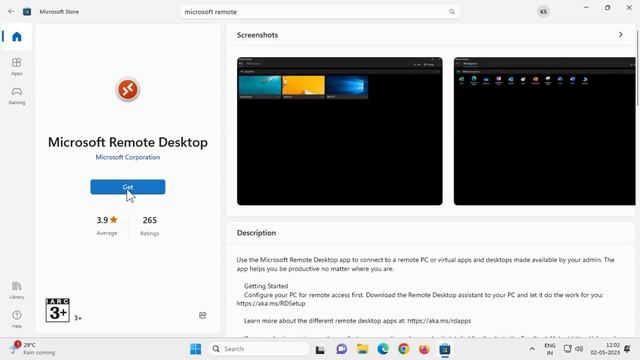Open the Home section in sidebar
The width and height of the screenshot is (640, 360).
pos(17,37)
